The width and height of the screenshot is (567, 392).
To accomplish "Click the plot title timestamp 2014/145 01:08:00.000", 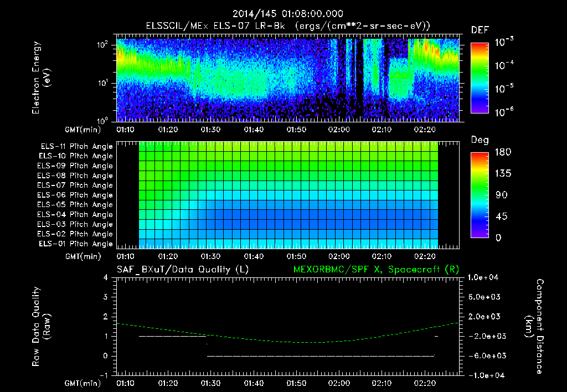I will (x=288, y=14).
